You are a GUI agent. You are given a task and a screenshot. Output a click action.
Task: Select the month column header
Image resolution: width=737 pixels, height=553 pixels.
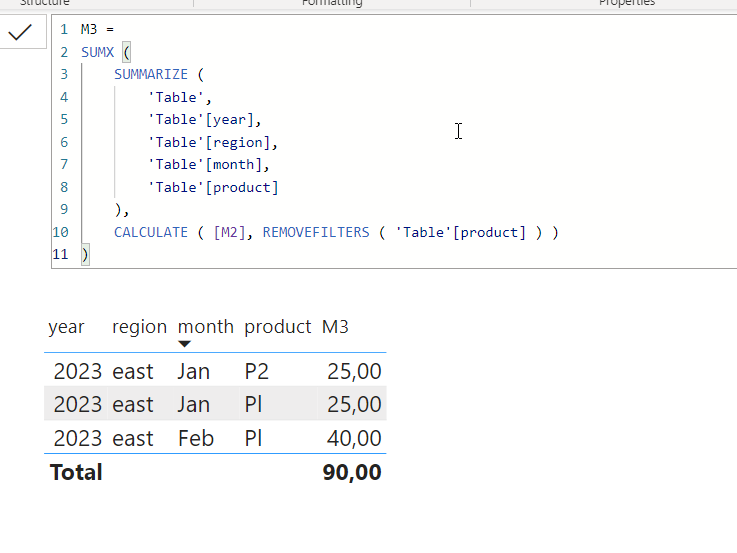coord(205,327)
